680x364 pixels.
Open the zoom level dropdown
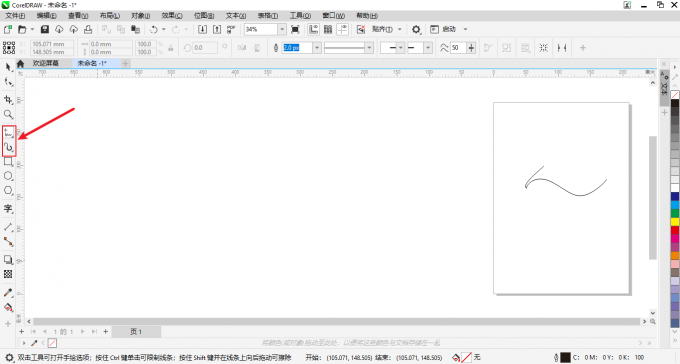[282, 29]
